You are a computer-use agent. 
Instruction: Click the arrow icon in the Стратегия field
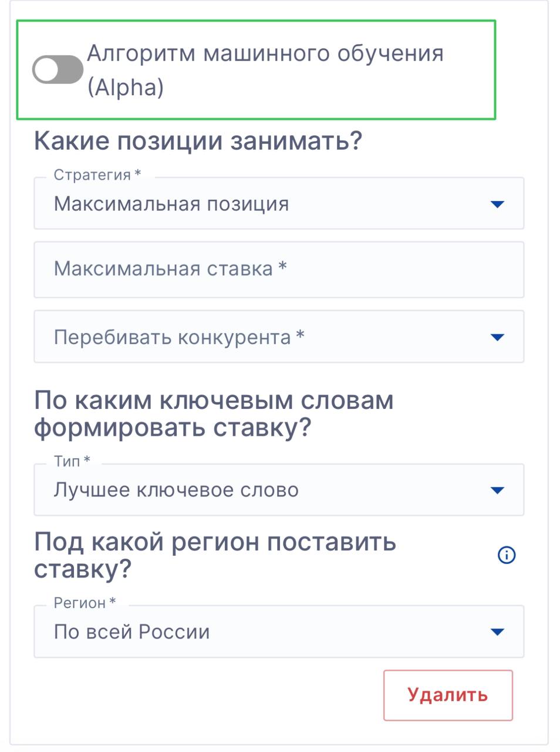(497, 204)
